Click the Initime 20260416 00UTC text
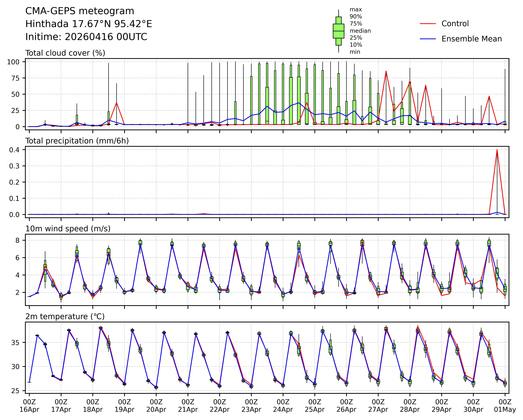 [86, 37]
